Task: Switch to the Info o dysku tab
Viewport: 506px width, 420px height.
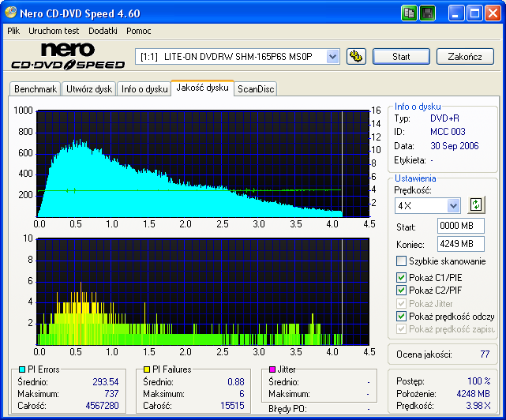Action: point(144,88)
